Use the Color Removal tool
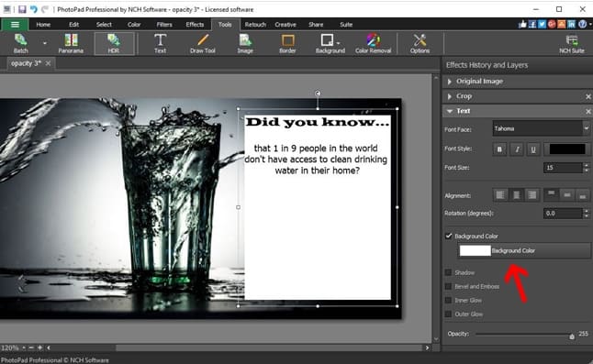 [x=374, y=43]
